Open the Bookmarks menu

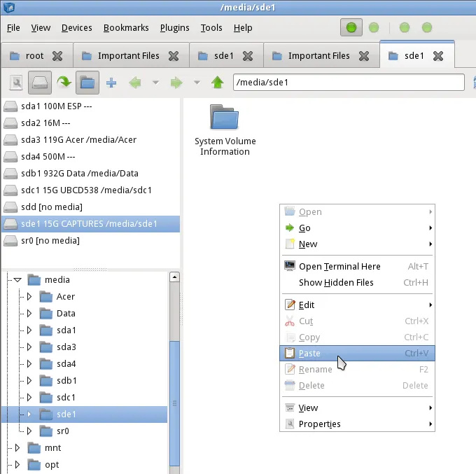pos(126,28)
